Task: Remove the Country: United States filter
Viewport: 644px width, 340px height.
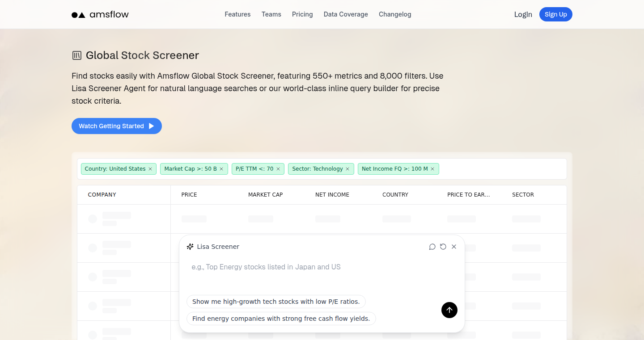Action: [x=150, y=169]
